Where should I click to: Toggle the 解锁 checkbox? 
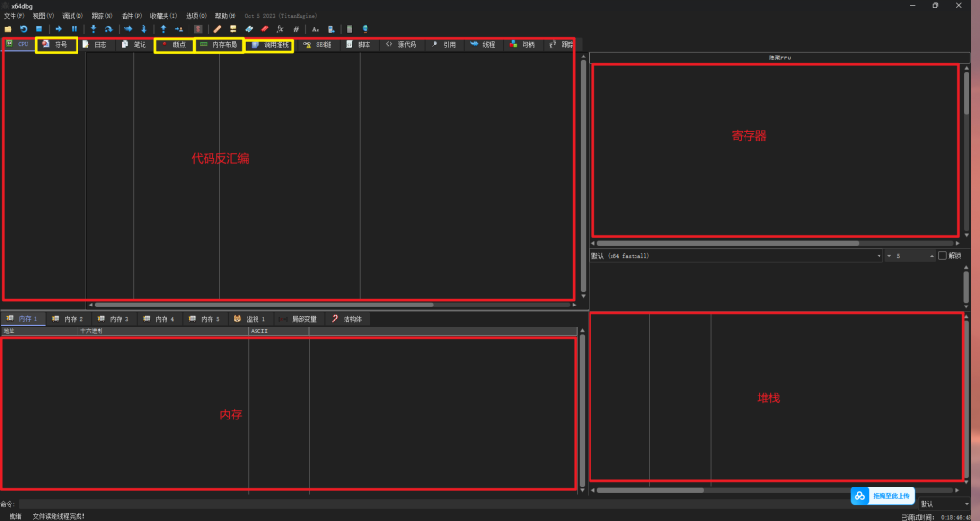(942, 256)
